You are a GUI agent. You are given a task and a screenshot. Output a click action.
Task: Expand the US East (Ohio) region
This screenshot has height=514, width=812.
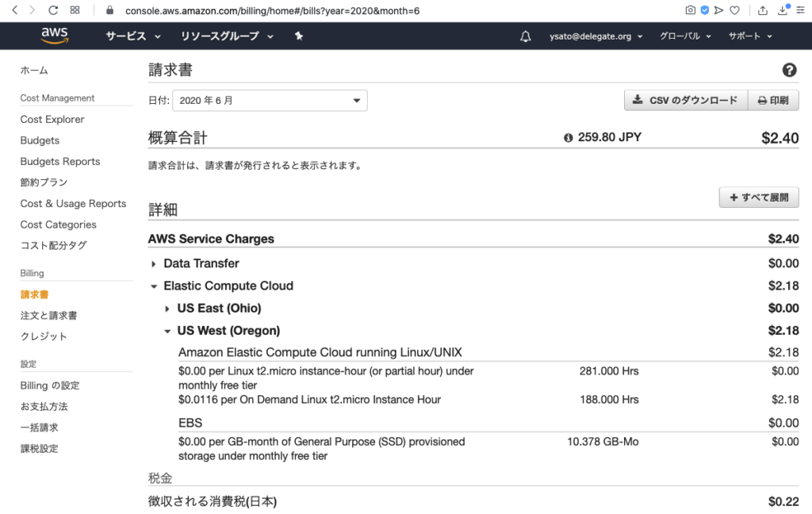(x=167, y=309)
